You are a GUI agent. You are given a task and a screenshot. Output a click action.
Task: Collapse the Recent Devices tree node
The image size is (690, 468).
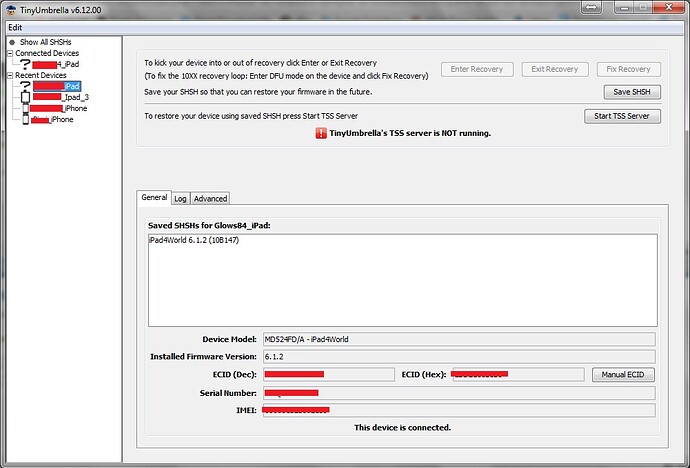pos(9,75)
